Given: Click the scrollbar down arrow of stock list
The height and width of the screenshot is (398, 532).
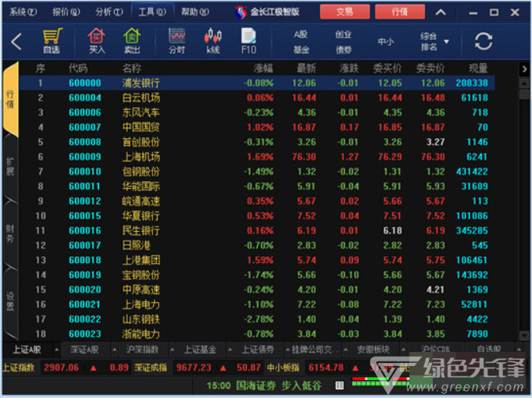Looking at the screenshot, I should (x=524, y=336).
